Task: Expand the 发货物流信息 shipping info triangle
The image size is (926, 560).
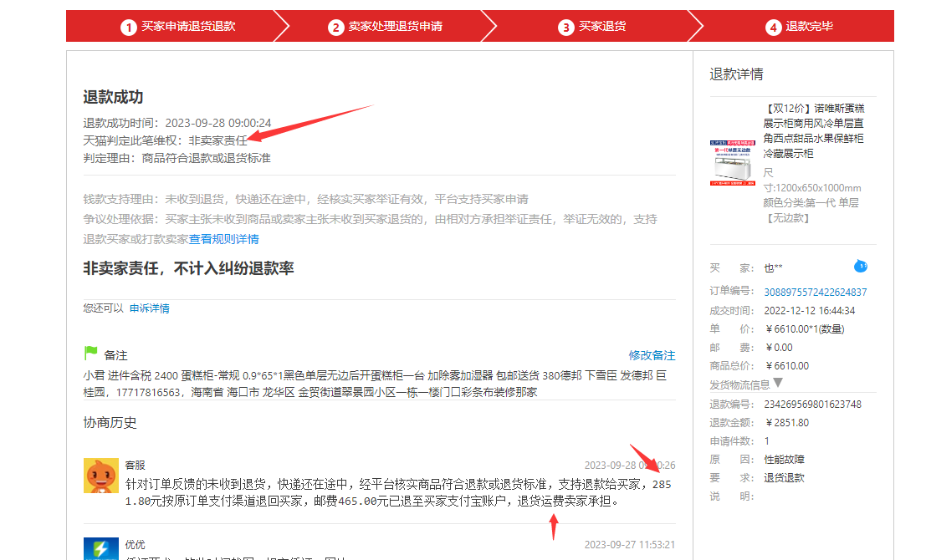Action: pyautogui.click(x=778, y=383)
